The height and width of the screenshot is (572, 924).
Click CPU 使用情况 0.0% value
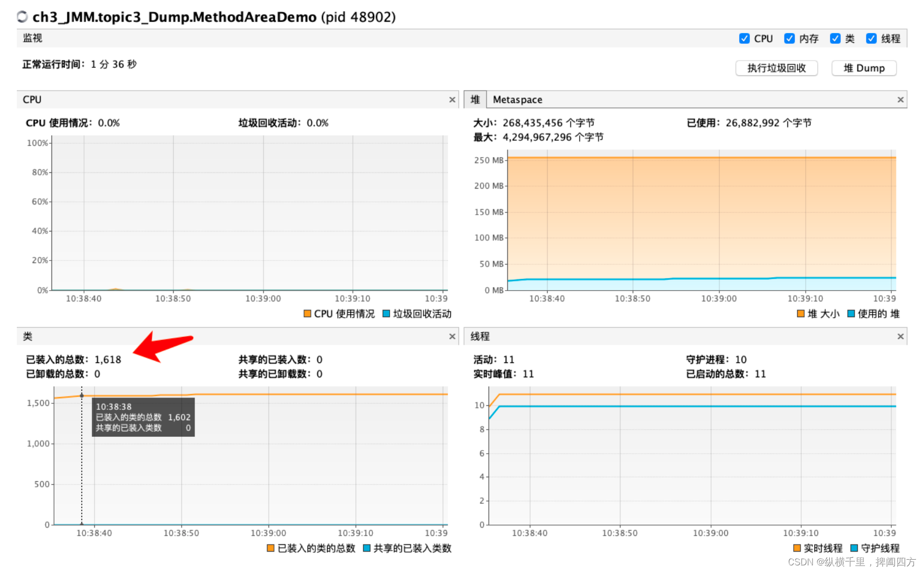(x=109, y=123)
